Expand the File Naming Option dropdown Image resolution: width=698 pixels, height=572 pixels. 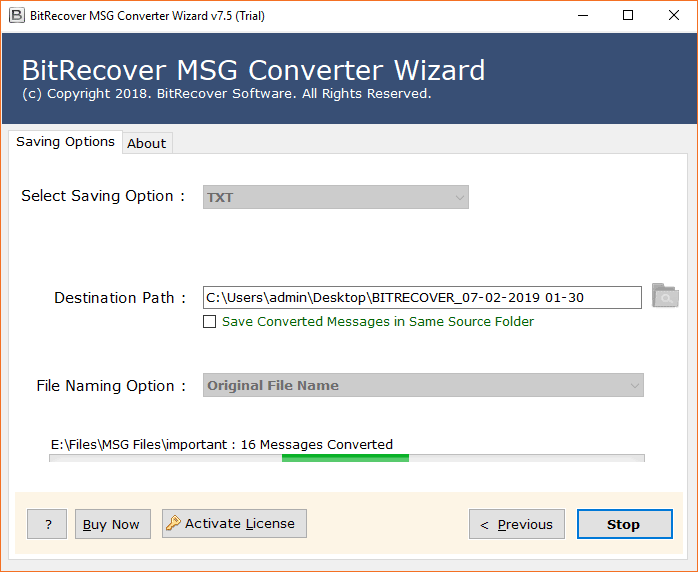[x=423, y=385]
